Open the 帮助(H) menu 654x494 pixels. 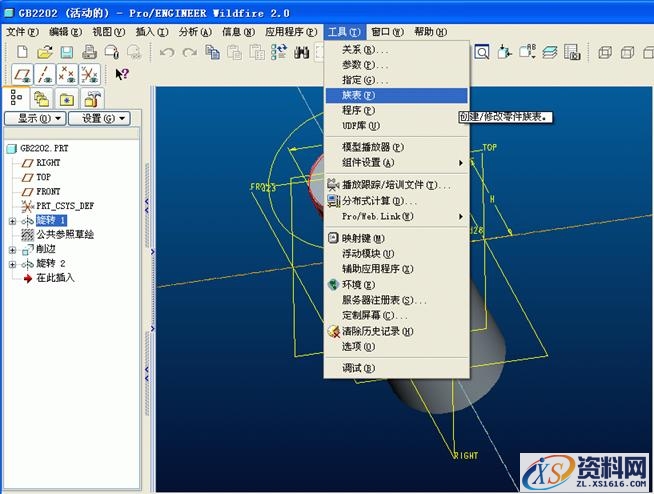[430, 32]
